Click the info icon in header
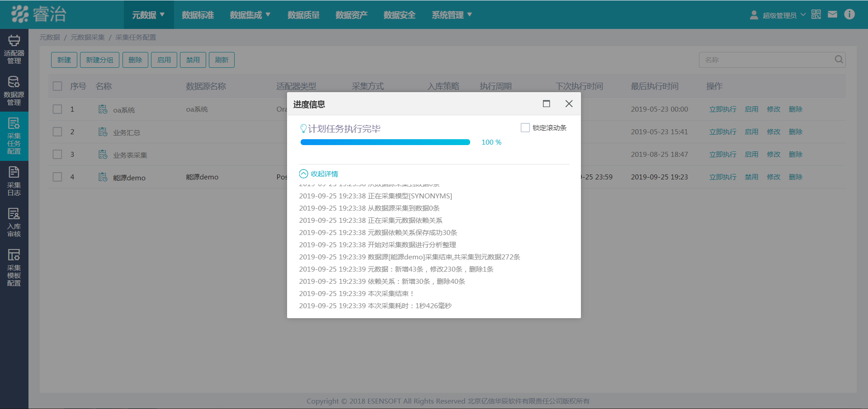 pos(849,14)
